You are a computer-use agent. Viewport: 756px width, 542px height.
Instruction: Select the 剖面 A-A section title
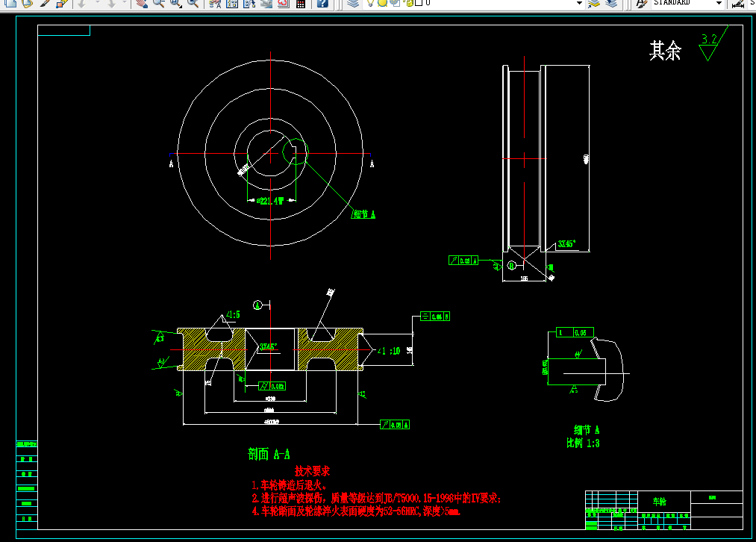pos(269,454)
